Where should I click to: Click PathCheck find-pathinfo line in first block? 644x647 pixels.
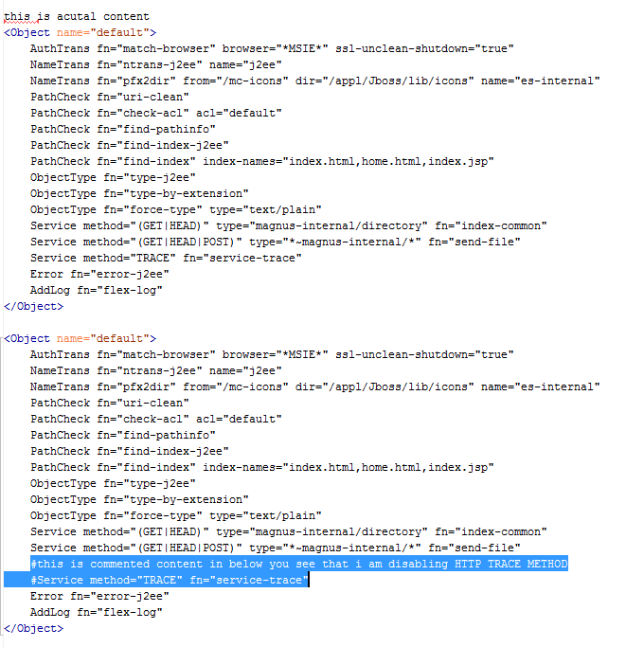(123, 129)
